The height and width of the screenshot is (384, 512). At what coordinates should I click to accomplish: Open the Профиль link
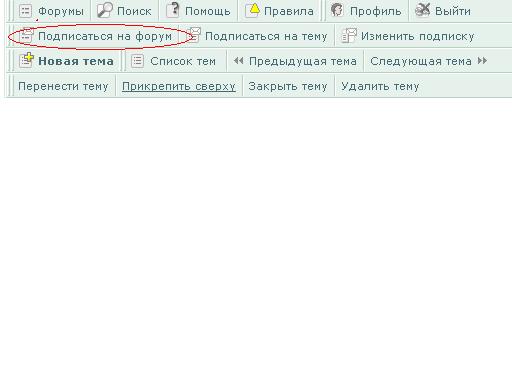(375, 11)
